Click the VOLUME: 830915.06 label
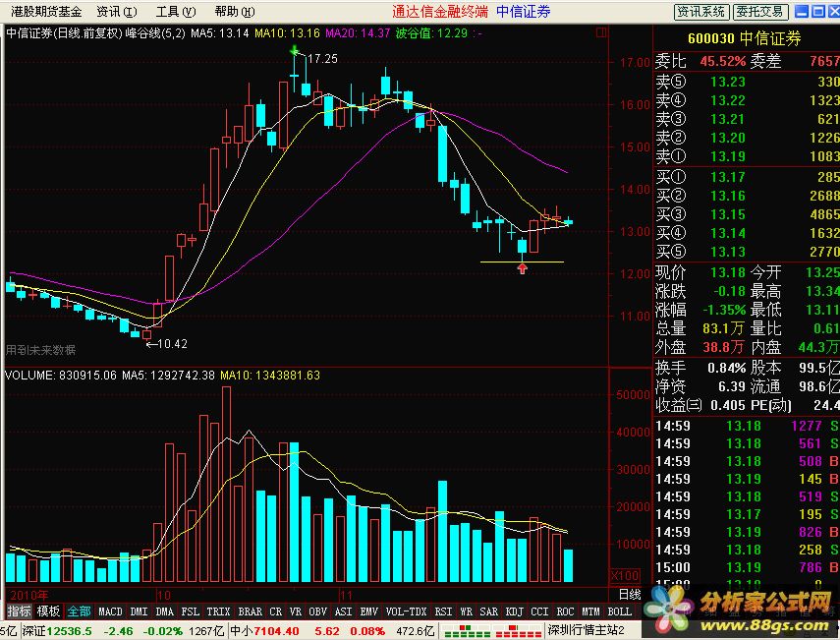Viewport: 840px width, 640px height. (x=60, y=376)
